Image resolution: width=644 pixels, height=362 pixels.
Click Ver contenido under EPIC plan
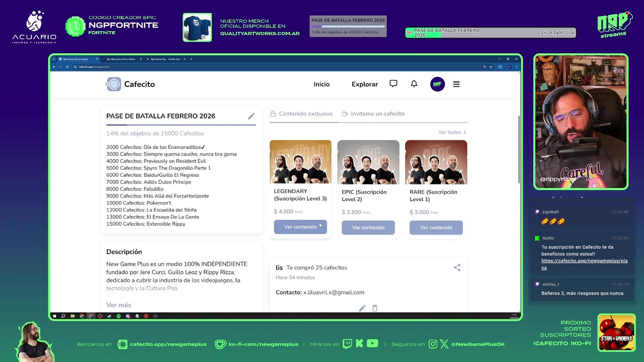[368, 227]
